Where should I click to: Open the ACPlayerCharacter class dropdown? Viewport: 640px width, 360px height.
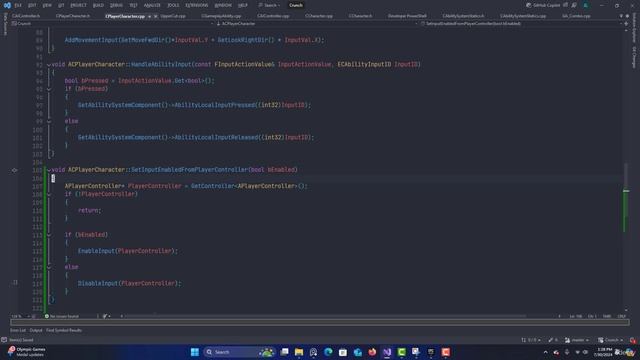tap(316, 24)
